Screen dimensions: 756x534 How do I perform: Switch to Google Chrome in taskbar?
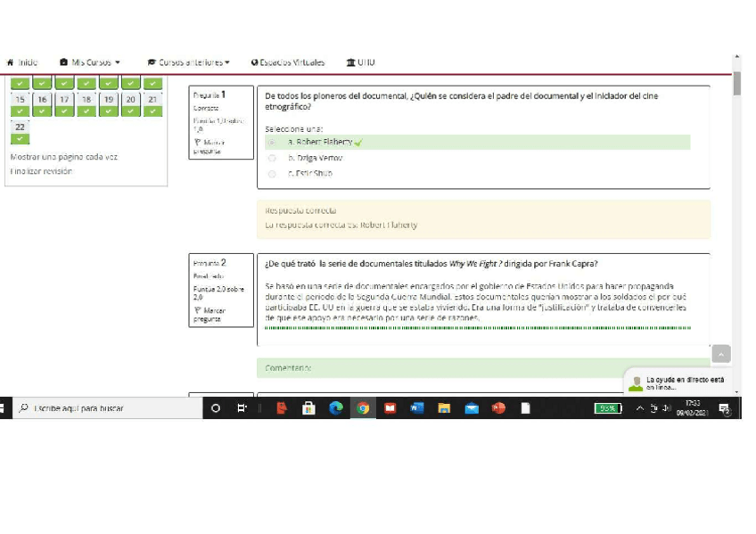363,408
